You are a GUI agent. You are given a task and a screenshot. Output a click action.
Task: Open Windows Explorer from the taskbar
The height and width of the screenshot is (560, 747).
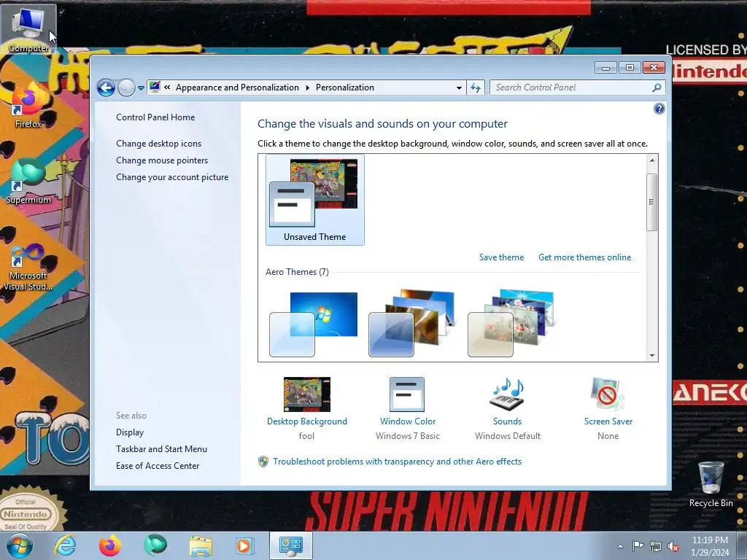[x=201, y=545]
